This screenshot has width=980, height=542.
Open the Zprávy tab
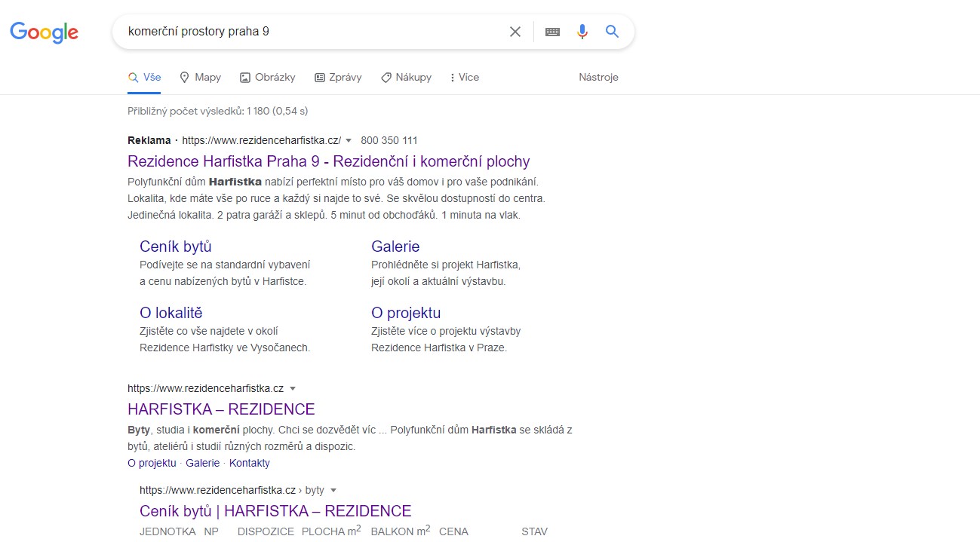point(338,77)
